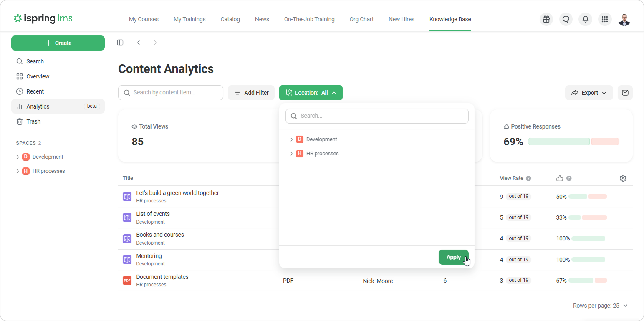Open Trash in the sidebar

point(33,121)
